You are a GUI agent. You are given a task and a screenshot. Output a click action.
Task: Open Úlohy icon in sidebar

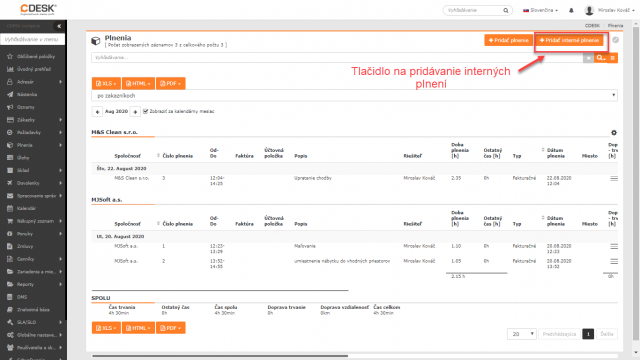tap(10, 158)
